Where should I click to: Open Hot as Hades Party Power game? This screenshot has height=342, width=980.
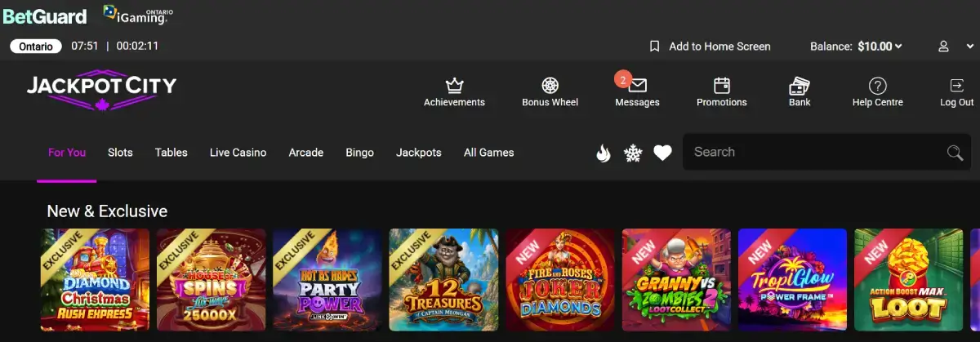327,279
